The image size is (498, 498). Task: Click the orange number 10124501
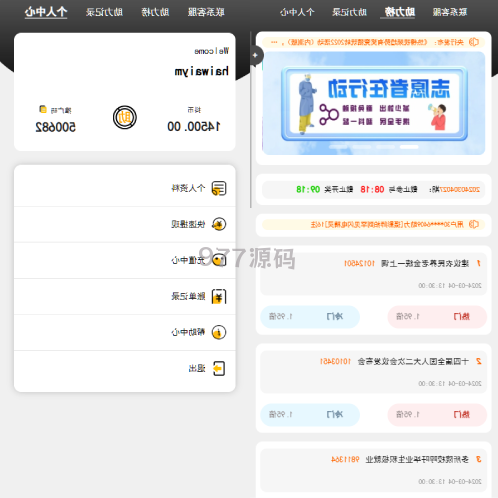tap(359, 264)
